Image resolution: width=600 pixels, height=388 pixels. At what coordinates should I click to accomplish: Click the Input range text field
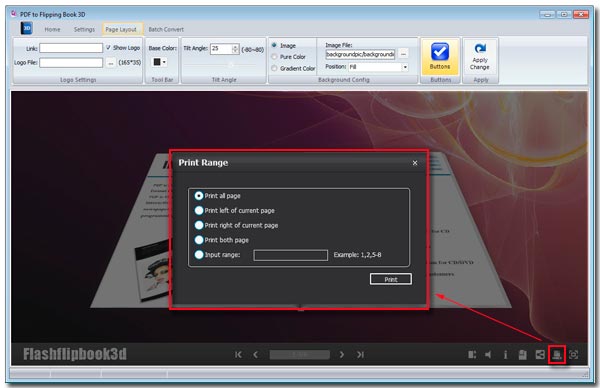pos(291,255)
